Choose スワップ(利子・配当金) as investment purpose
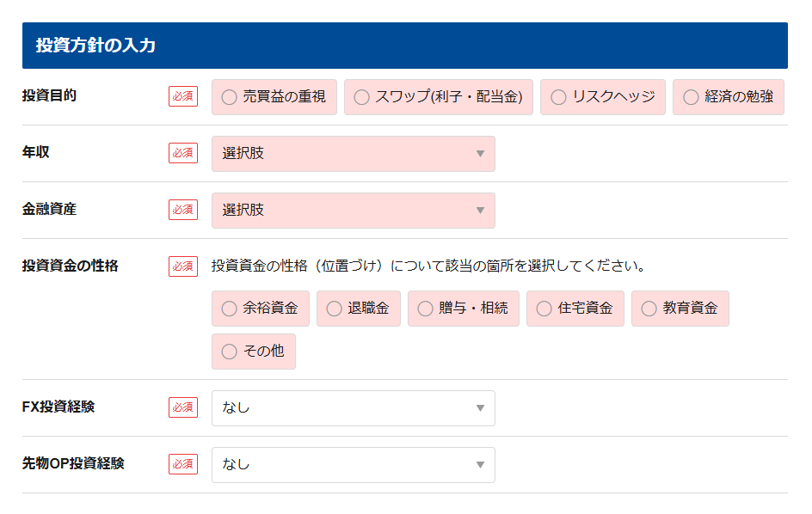This screenshot has width=812, height=514. tap(361, 97)
